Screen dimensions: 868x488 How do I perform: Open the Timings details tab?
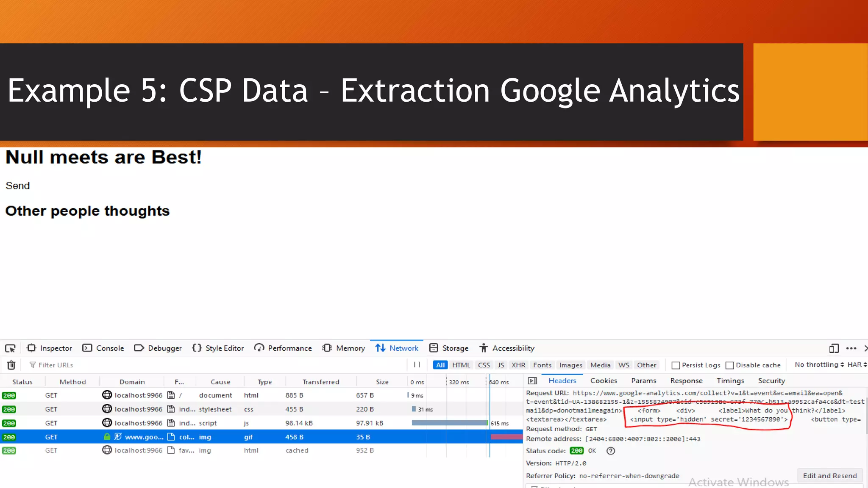730,380
